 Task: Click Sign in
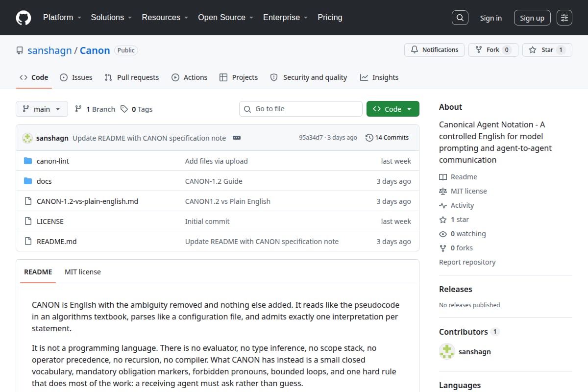(x=491, y=18)
